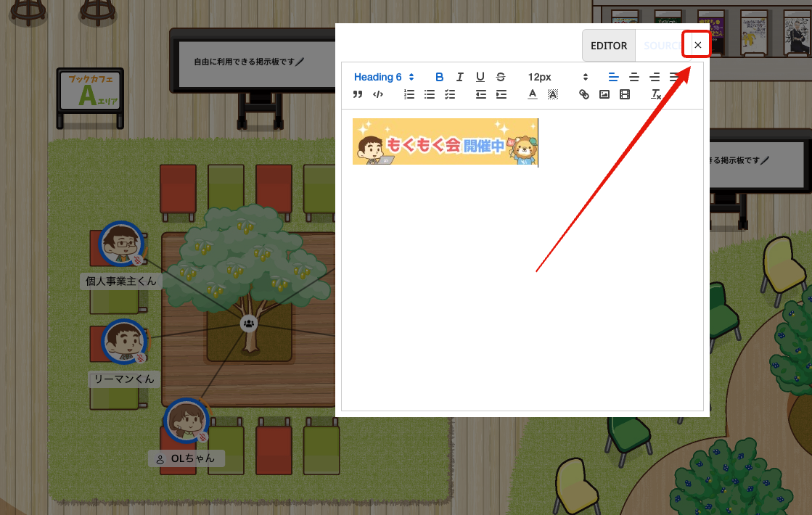Open the text background color picker
The height and width of the screenshot is (515, 812).
pyautogui.click(x=552, y=94)
